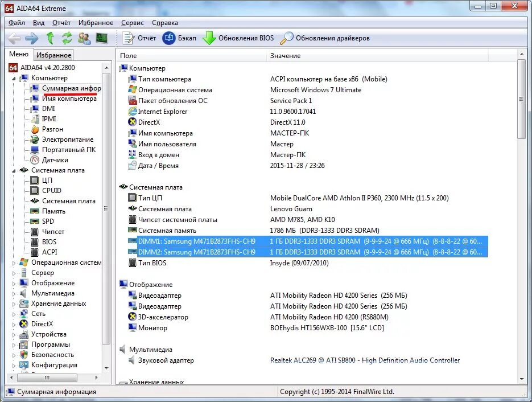Click the green Up arrow toolbar icon
Viewport: 532px width, 402px height.
coord(50,38)
